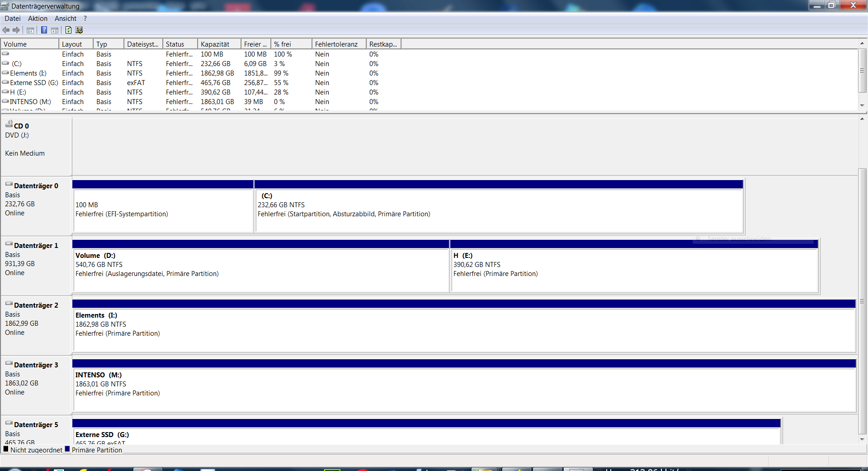This screenshot has width=868, height=471.
Task: Sort by the Status column header
Action: coord(180,44)
